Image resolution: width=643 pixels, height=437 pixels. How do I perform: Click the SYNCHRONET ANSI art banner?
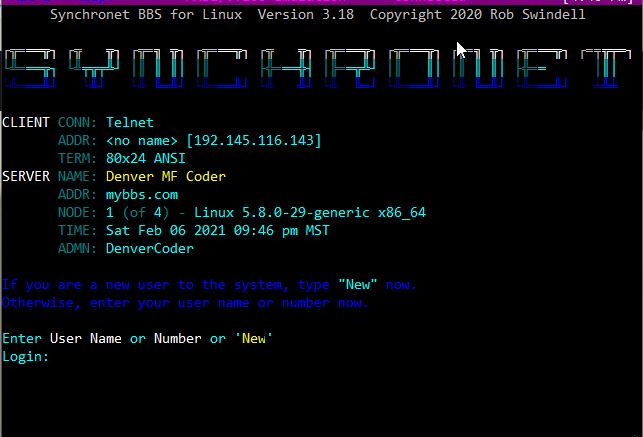pos(317,68)
